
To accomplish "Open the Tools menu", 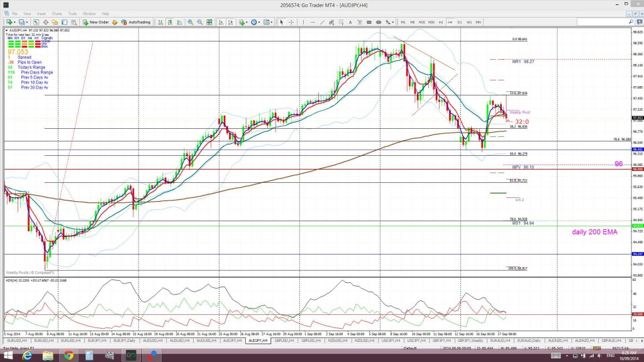I will tap(72, 14).
